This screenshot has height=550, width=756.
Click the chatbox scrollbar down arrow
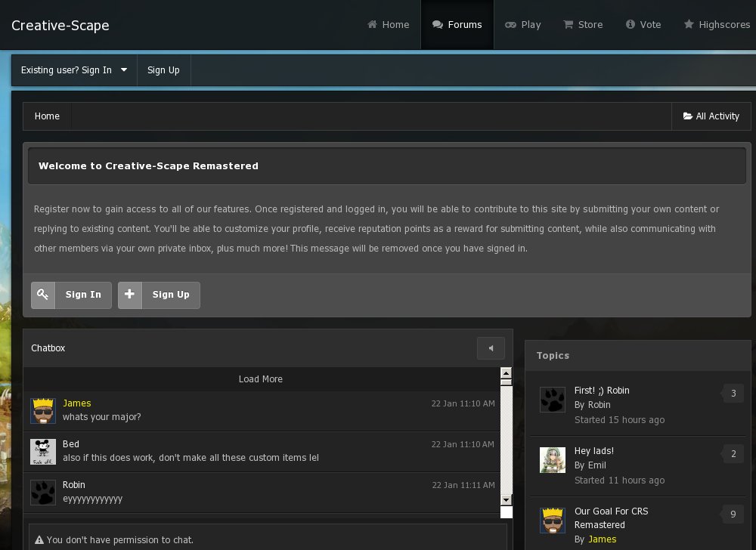pyautogui.click(x=507, y=499)
